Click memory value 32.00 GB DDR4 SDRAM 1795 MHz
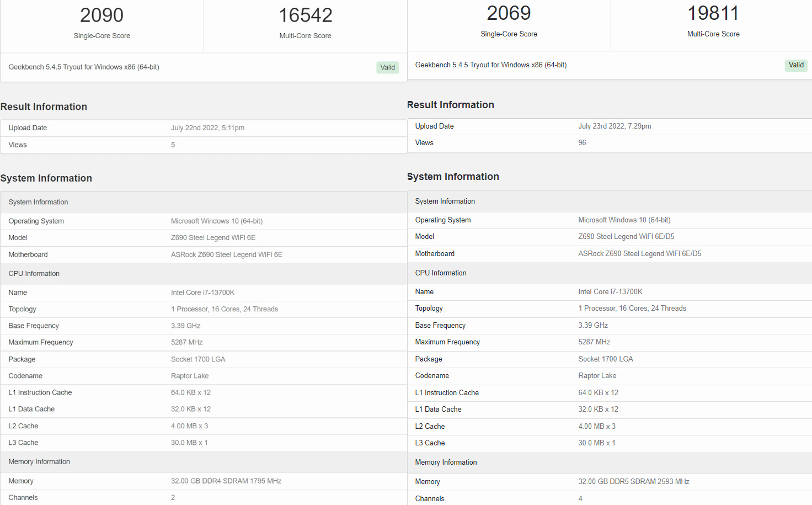The height and width of the screenshot is (505, 812). coord(226,481)
